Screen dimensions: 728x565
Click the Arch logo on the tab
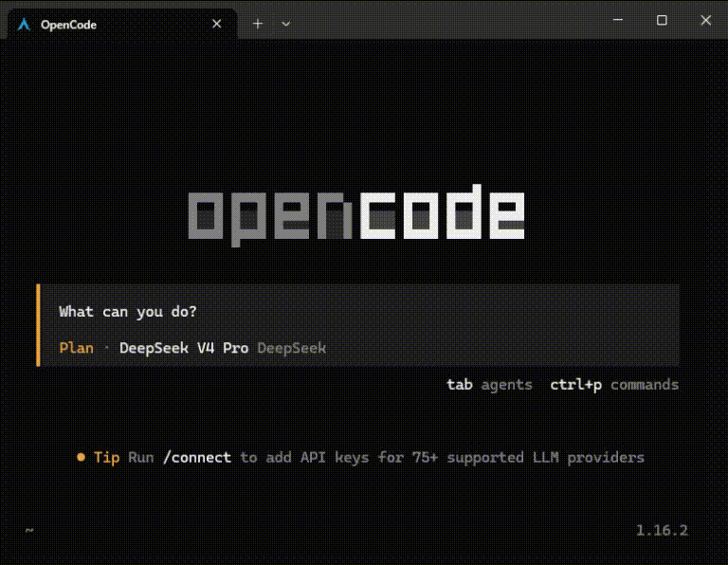(24, 25)
